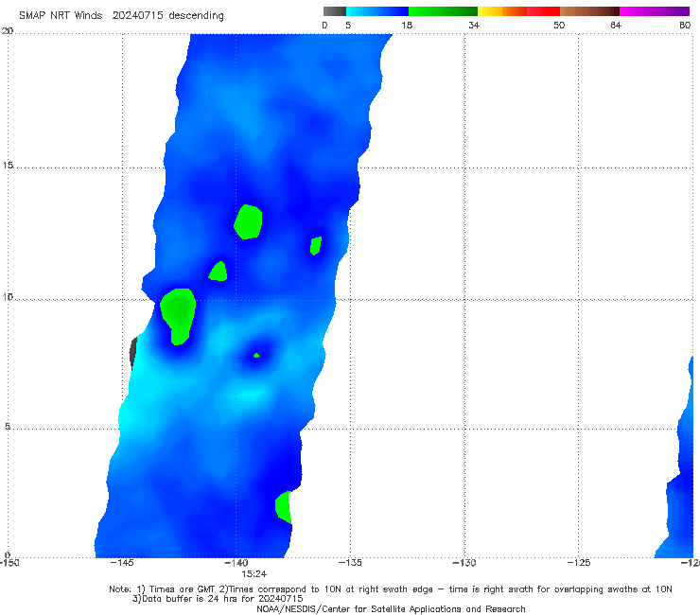This screenshot has width=700, height=615.
Task: Click the title 'SMAP NRT Winds 20240715 descending'
Action: pyautogui.click(x=121, y=16)
